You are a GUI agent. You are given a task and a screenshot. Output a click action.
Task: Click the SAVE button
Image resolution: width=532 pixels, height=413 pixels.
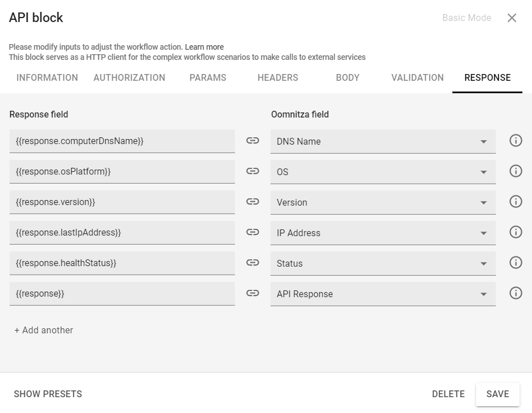click(x=498, y=394)
